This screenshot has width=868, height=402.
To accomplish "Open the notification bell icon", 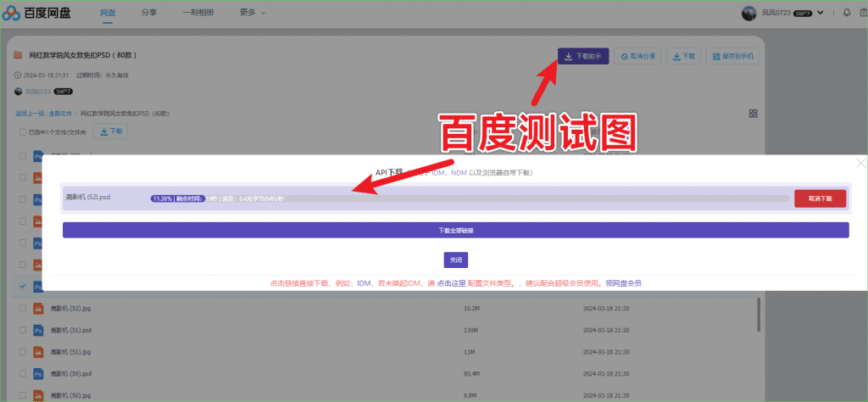I will [x=846, y=13].
